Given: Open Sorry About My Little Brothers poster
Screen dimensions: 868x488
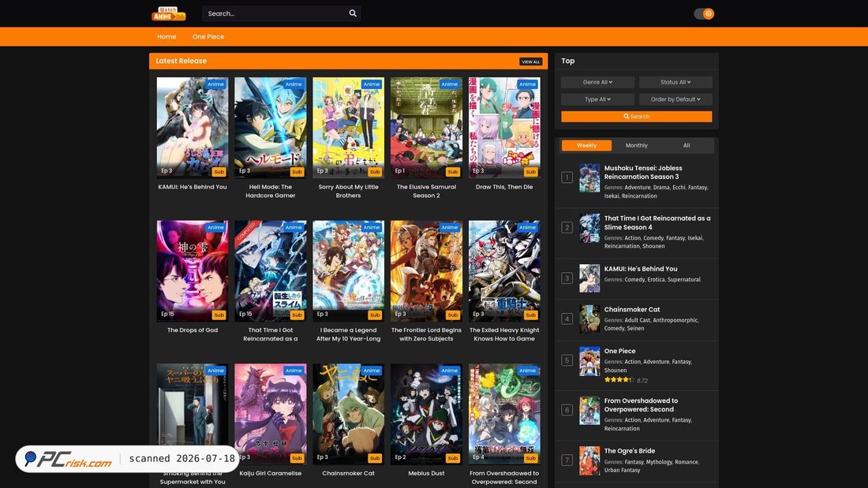Looking at the screenshot, I should pyautogui.click(x=348, y=127).
